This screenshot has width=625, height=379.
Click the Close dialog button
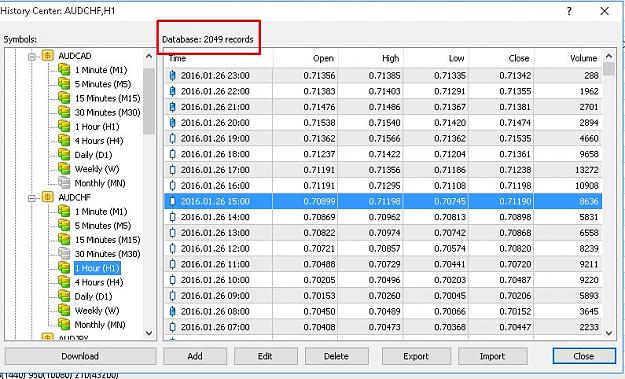[x=584, y=356]
